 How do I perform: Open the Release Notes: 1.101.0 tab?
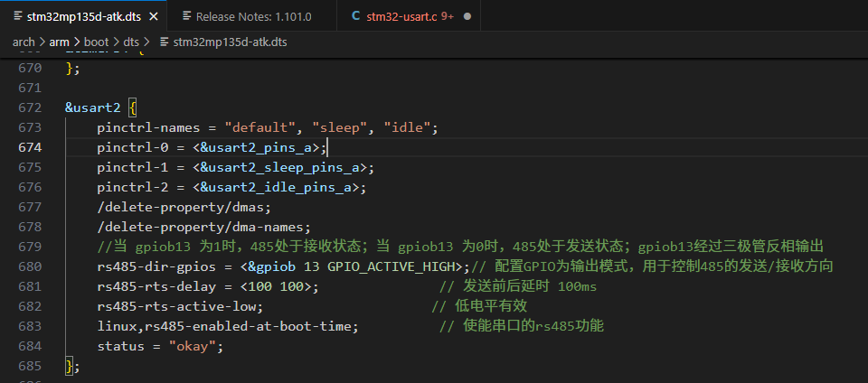[254, 16]
